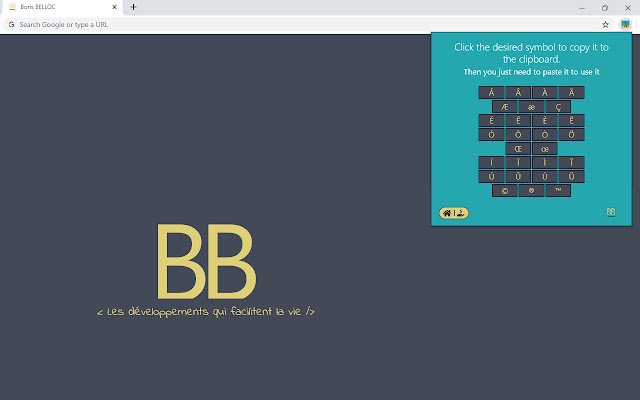
Task: Restore down the Chrome window
Action: [x=604, y=8]
